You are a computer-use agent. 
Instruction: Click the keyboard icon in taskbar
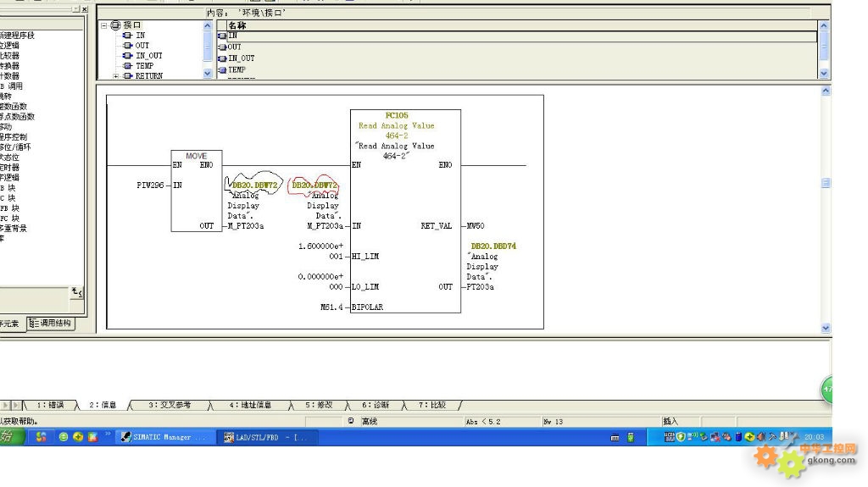(615, 437)
